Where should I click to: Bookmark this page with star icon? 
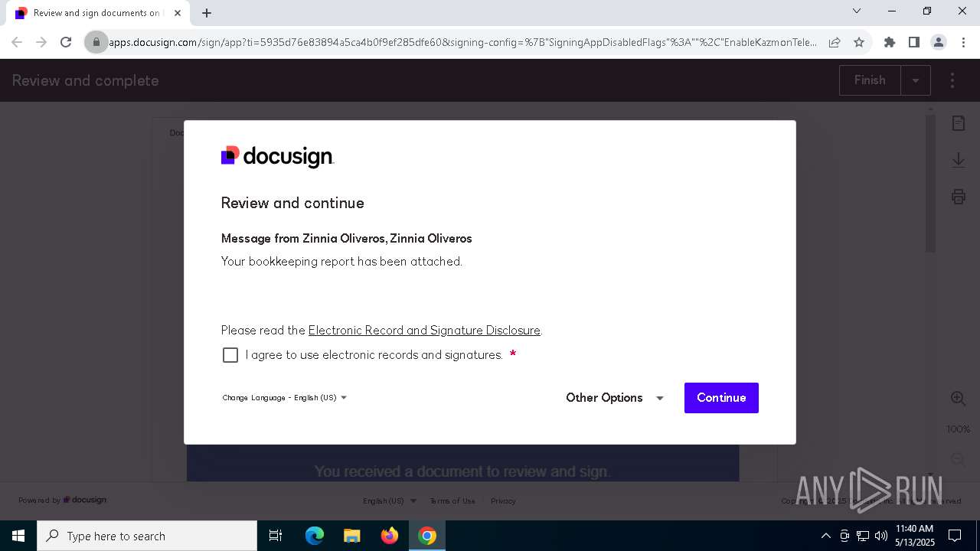859,42
